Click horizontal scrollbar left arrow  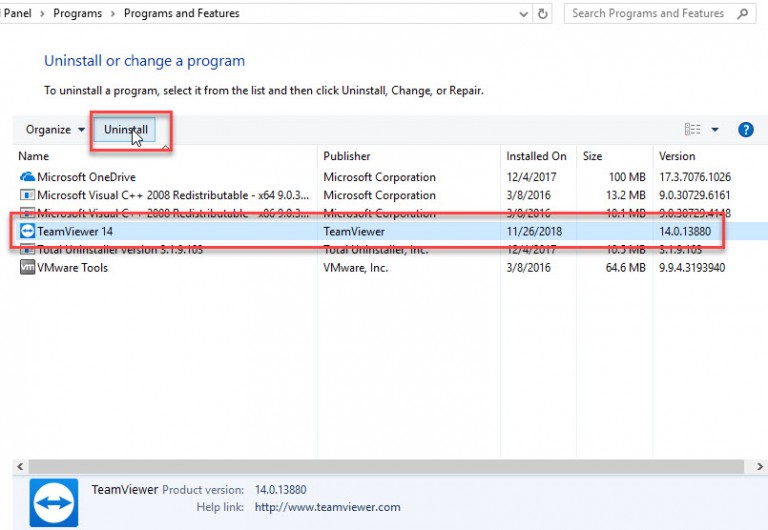coord(20,466)
